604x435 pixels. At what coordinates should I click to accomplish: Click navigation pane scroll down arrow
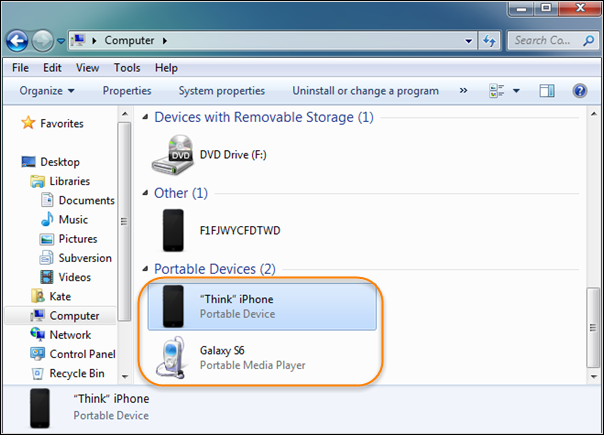124,376
